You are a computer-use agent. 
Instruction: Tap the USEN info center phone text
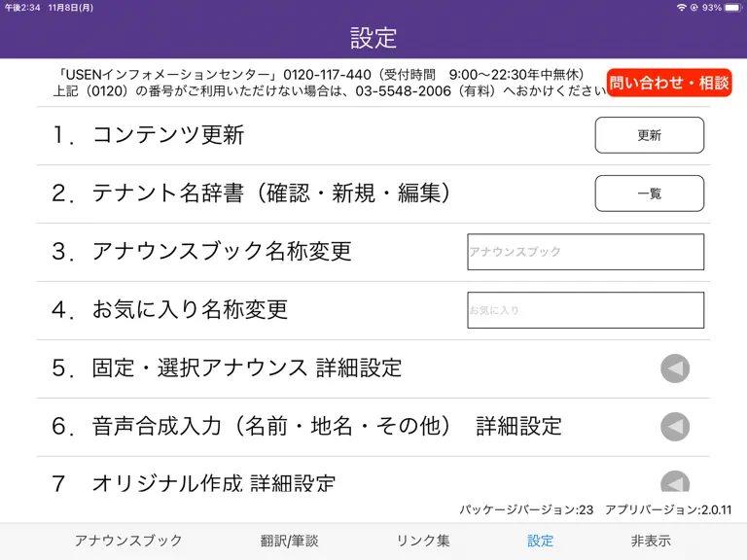pyautogui.click(x=319, y=75)
